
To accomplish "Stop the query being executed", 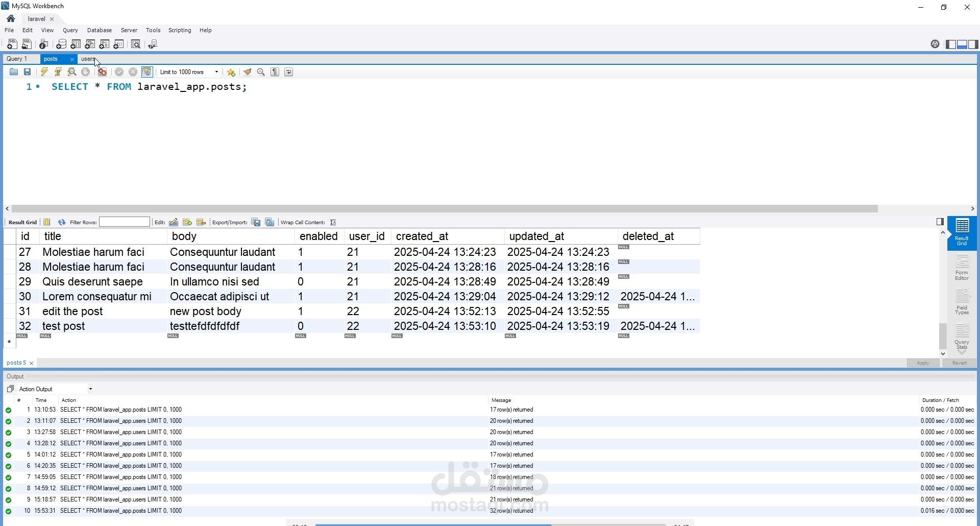I will [85, 72].
